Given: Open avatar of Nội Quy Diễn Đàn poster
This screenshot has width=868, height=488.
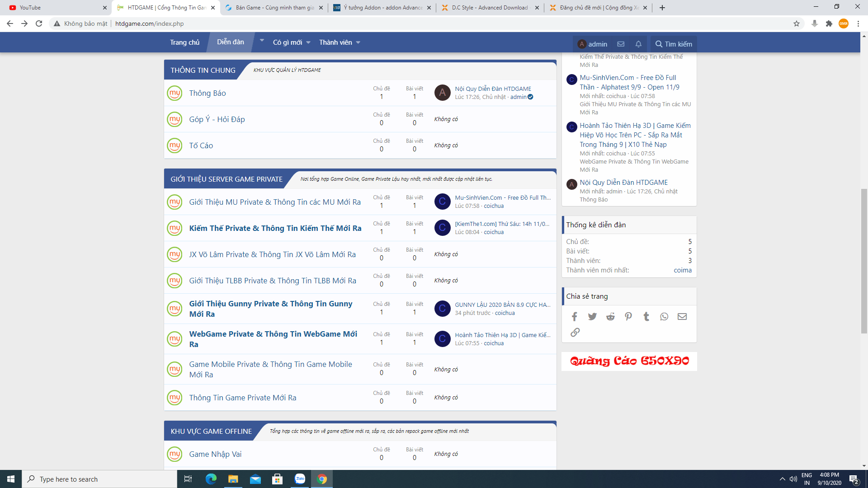Looking at the screenshot, I should click(442, 93).
